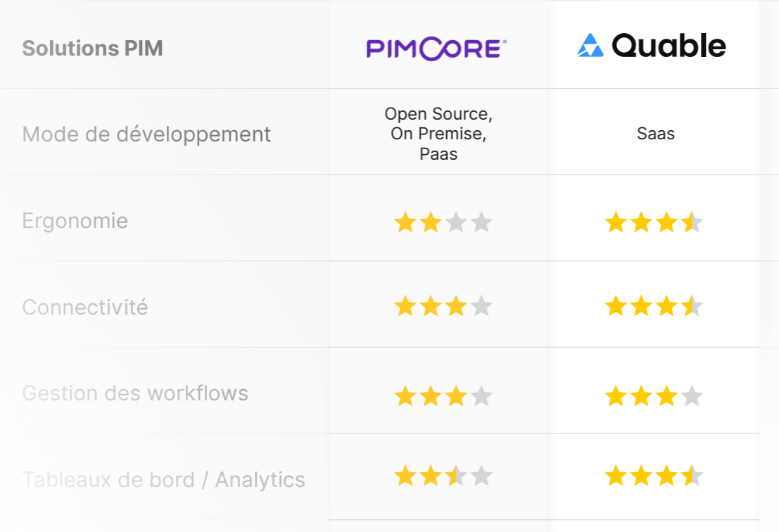Click Quable's Connectivité star rating
This screenshot has width=779, height=532.
pyautogui.click(x=654, y=306)
